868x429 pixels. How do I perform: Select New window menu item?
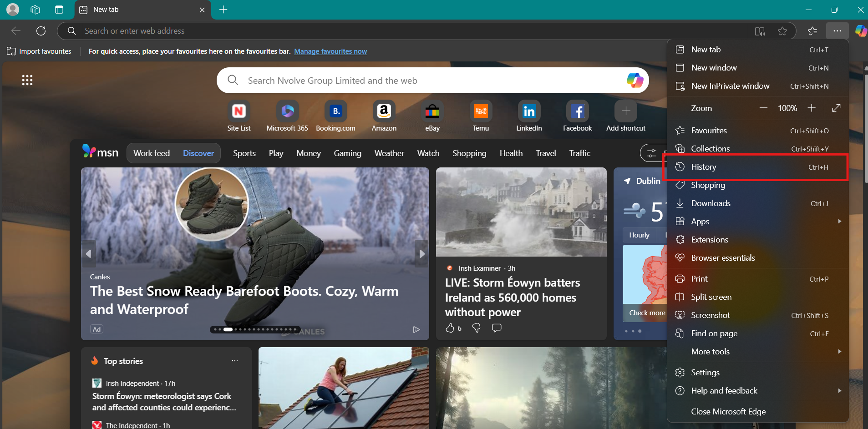(x=758, y=68)
